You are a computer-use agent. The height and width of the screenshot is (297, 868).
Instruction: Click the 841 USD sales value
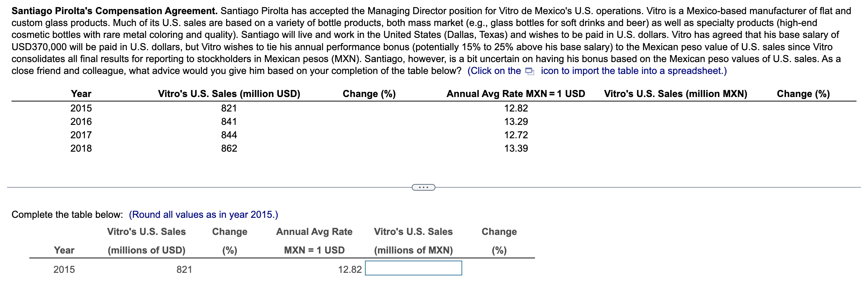(229, 122)
